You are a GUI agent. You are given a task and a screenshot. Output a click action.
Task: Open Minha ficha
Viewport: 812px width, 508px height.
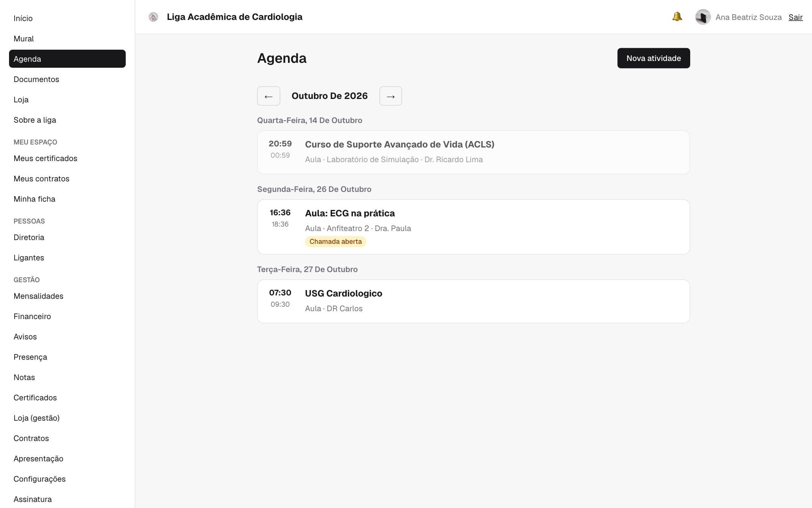67,199
